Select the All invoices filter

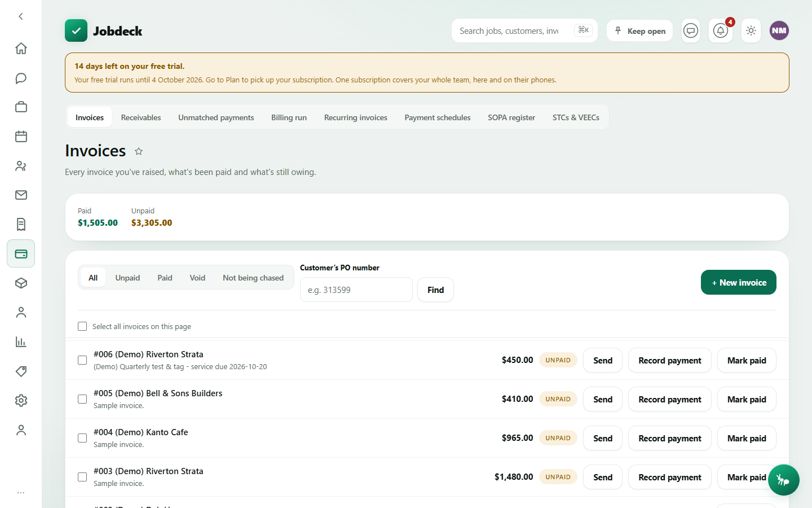pos(93,278)
